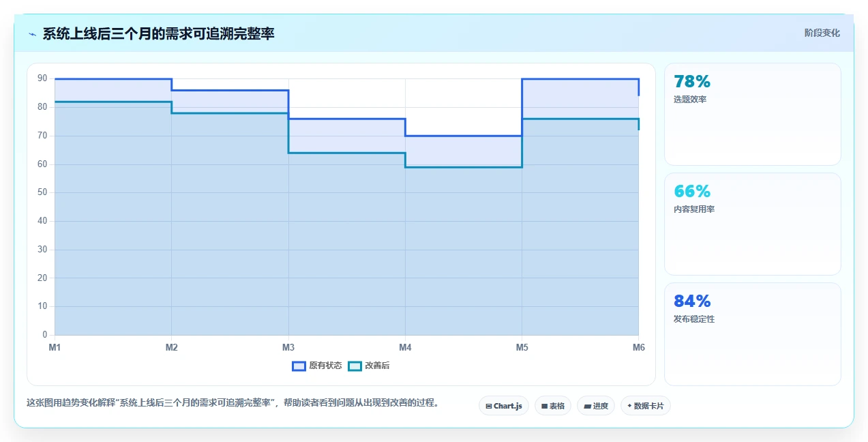Select the 表格 tag
Viewport: 868px width, 442px height.
[553, 406]
